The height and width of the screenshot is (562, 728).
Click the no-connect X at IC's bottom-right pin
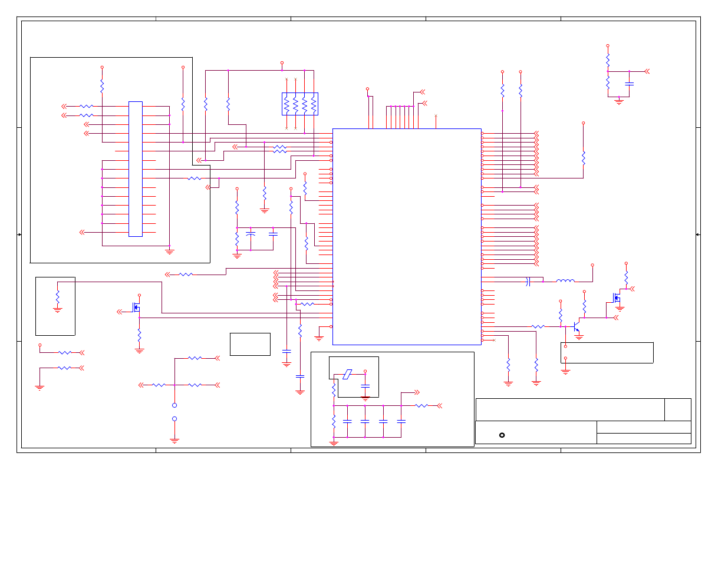(494, 340)
